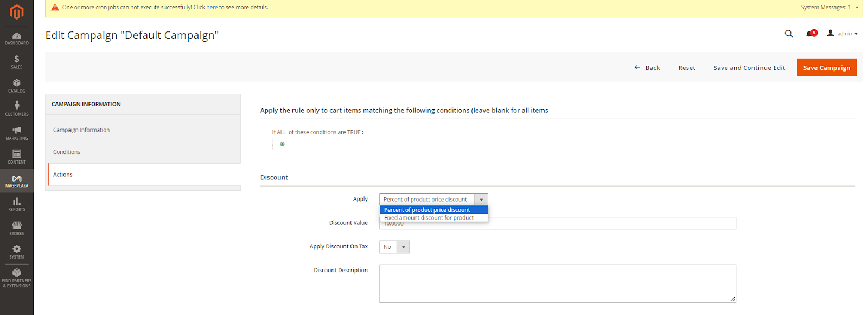The image size is (868, 315).
Task: Choose Percent of product price discount option
Action: [427, 210]
